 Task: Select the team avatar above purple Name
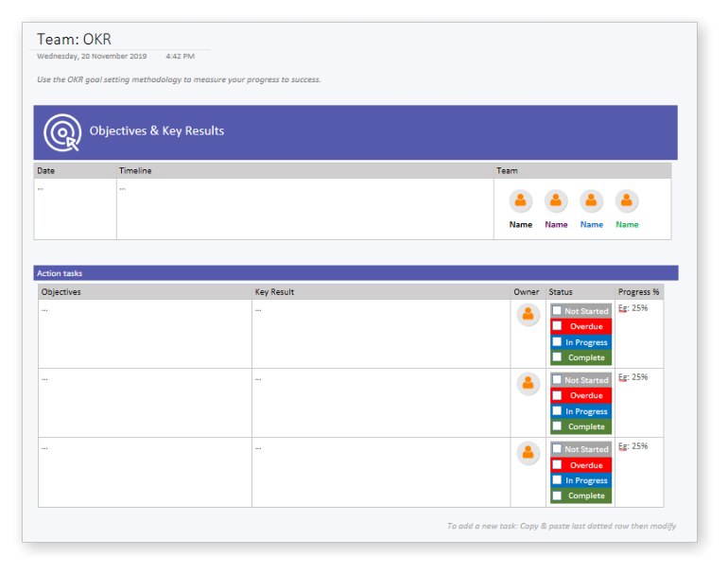tap(556, 200)
